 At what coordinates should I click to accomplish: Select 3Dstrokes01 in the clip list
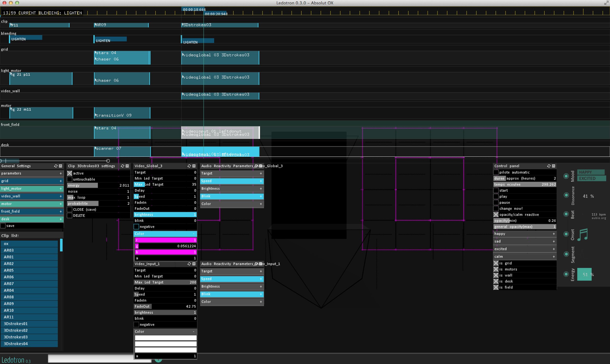pyautogui.click(x=29, y=324)
